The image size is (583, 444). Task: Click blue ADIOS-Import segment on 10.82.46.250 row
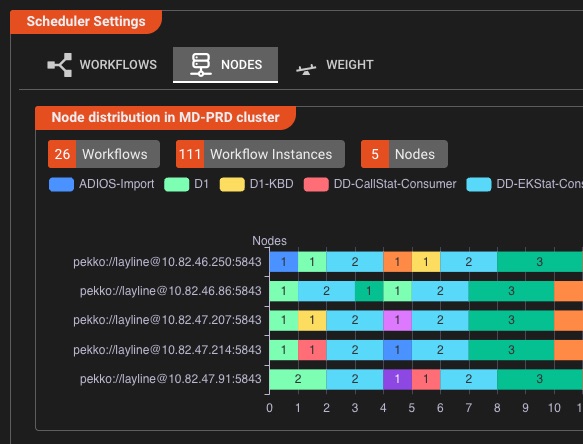[x=284, y=262]
